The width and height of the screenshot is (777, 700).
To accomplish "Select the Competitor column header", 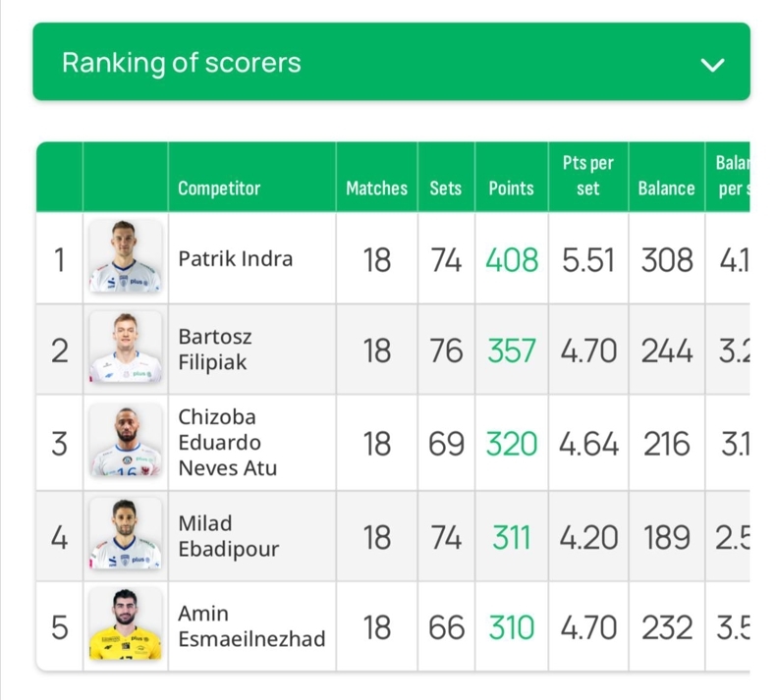I will point(219,188).
